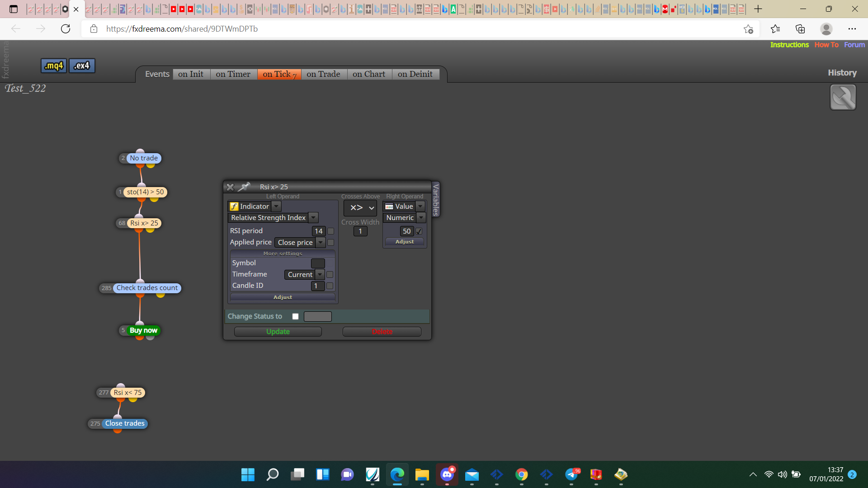Click the pin icon in dialog header
The width and height of the screenshot is (868, 488).
pos(244,187)
